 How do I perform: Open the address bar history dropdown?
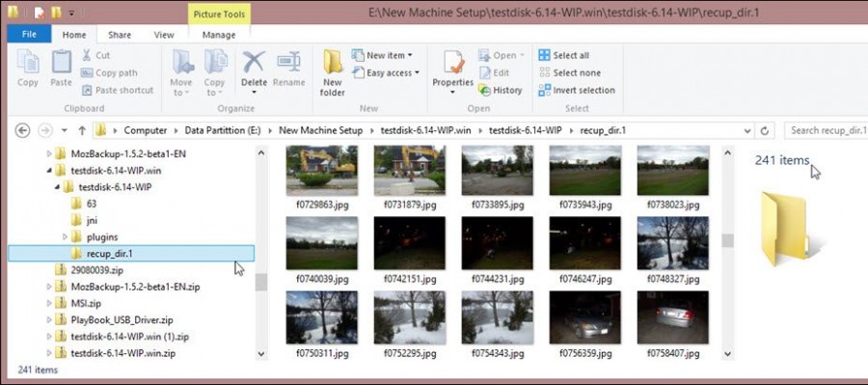747,130
